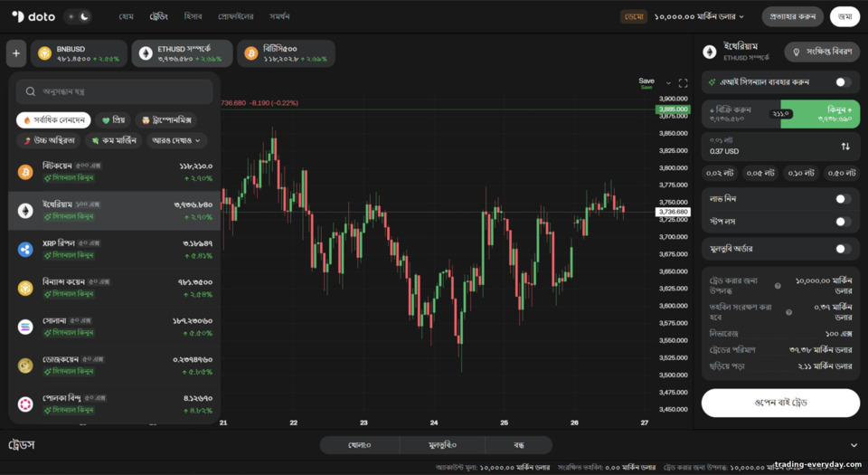Expand the trades panel chevron

[x=854, y=445]
